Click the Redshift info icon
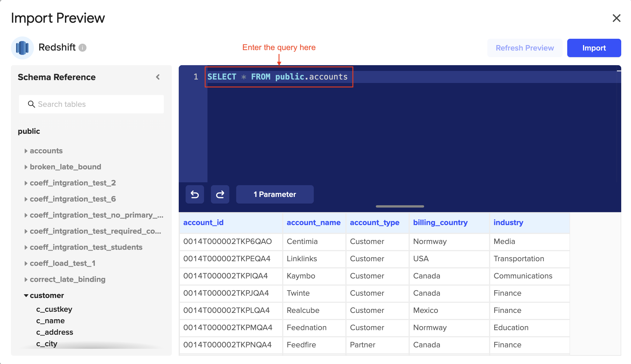 click(x=82, y=48)
